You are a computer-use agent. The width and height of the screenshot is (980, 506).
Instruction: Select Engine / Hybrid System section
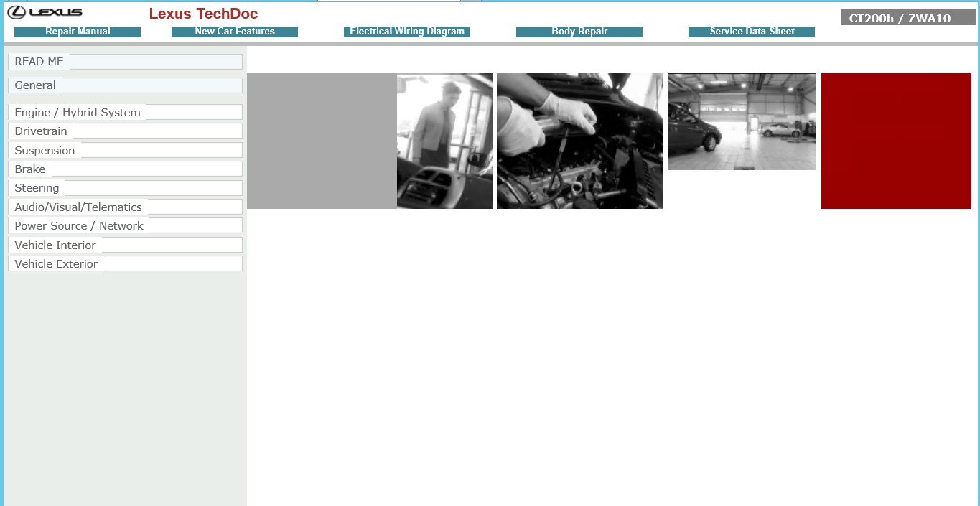pos(125,113)
